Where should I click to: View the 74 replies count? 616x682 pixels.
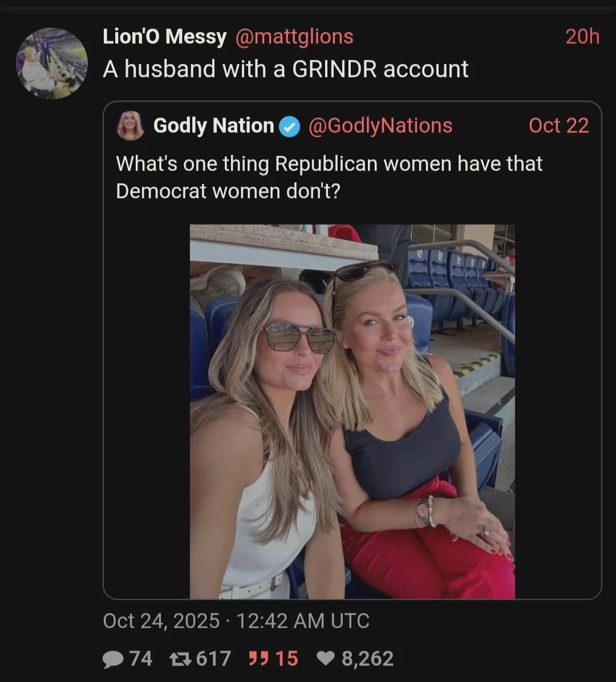(140, 659)
